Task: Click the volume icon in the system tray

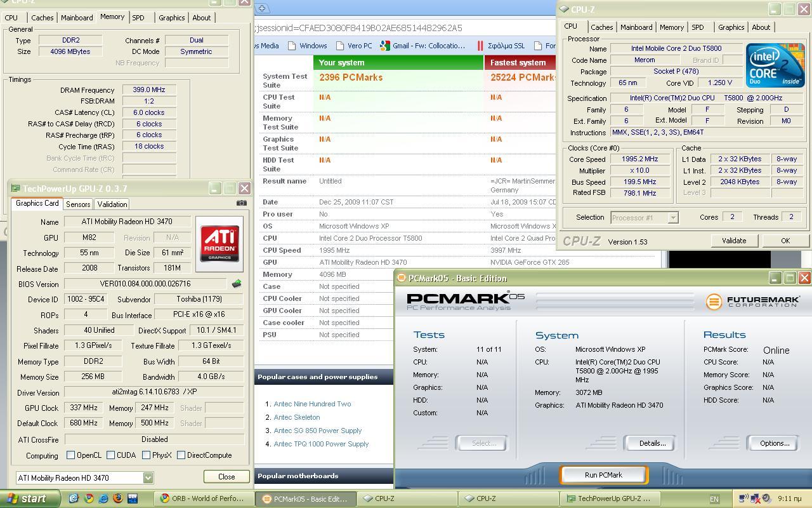Action: (x=766, y=498)
